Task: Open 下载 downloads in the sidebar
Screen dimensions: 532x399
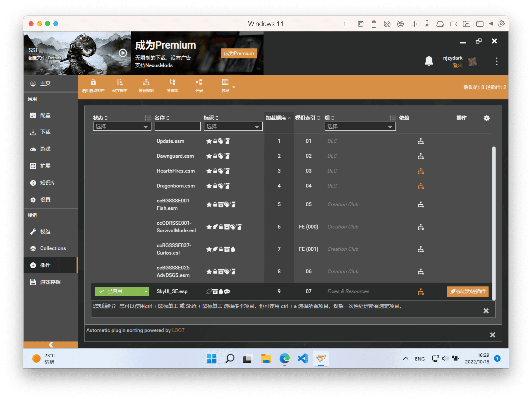Action: click(51, 132)
